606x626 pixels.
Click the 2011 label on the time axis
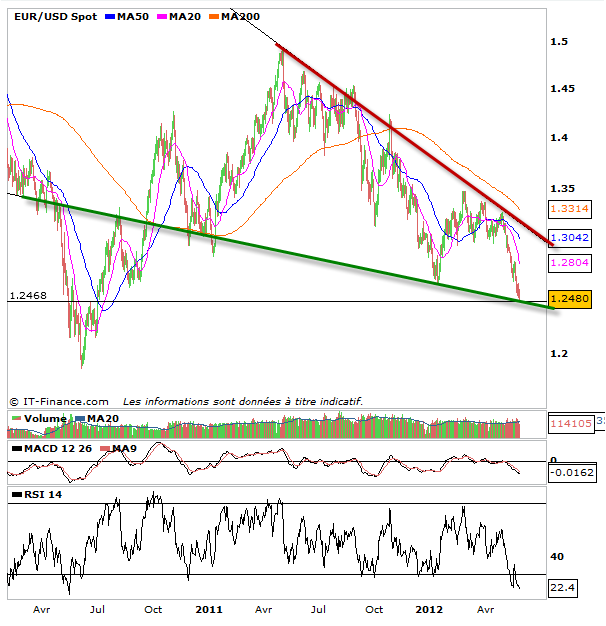(x=209, y=609)
